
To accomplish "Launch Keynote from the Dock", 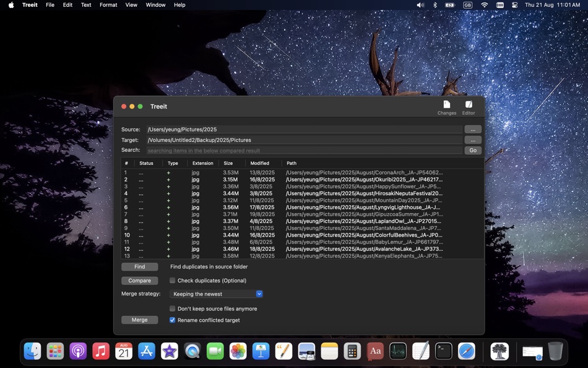I will [261, 351].
